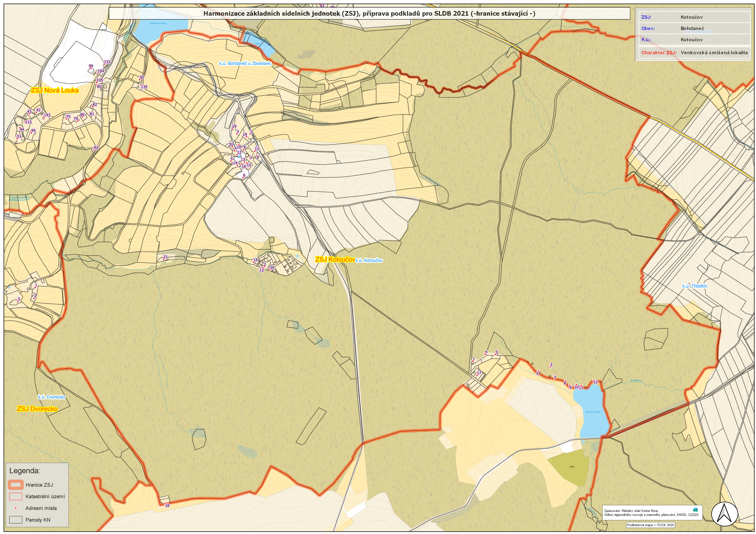Click the Hranice ZSJ legend symbol
The width and height of the screenshot is (756, 534).
click(x=16, y=485)
